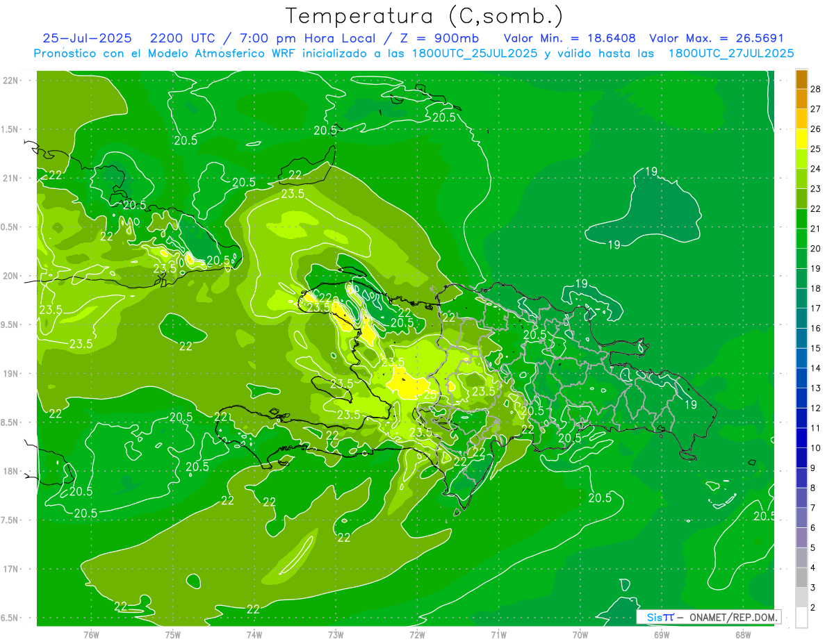Click the "22N" latitude label
834x644 pixels.
click(11, 80)
